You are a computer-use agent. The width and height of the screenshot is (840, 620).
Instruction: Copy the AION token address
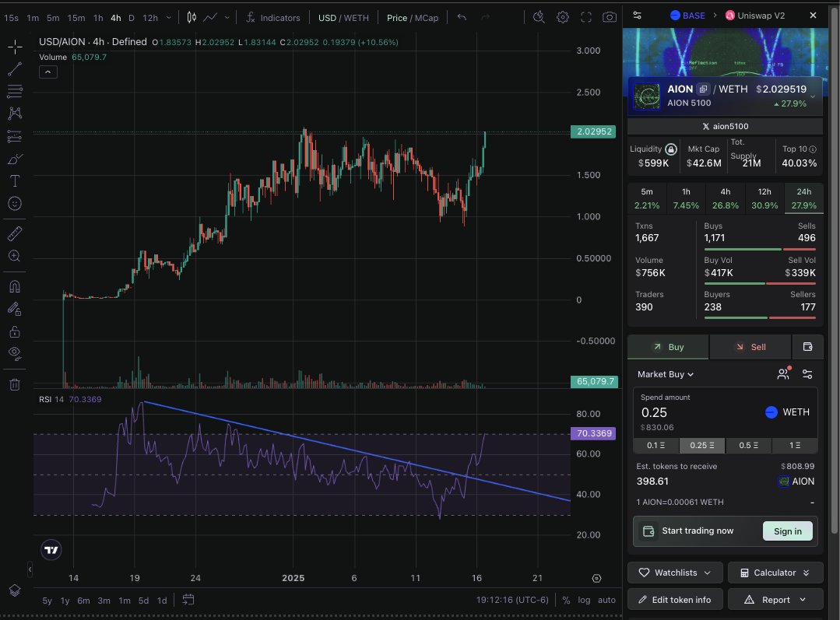[704, 89]
